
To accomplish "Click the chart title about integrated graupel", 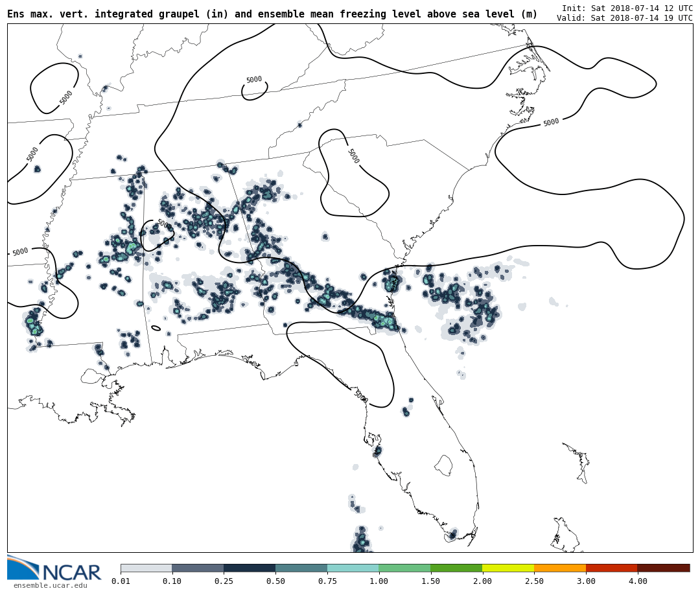I will tap(272, 14).
